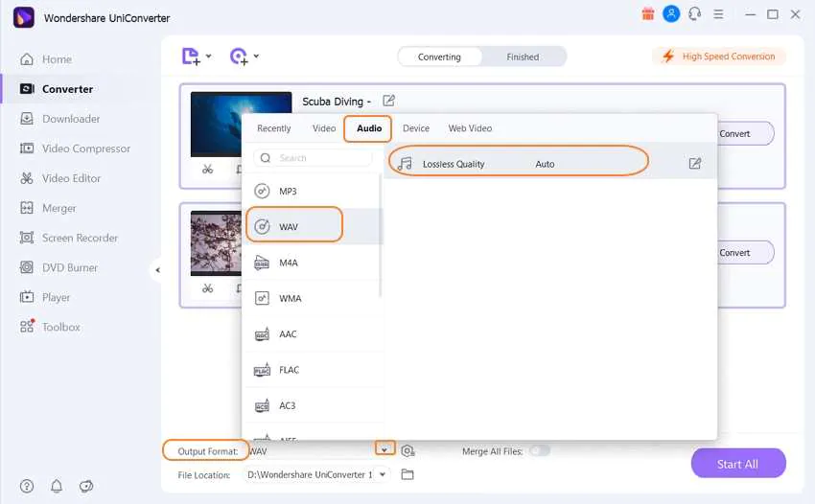Select the cherry blossom video thumbnail

pyautogui.click(x=216, y=243)
